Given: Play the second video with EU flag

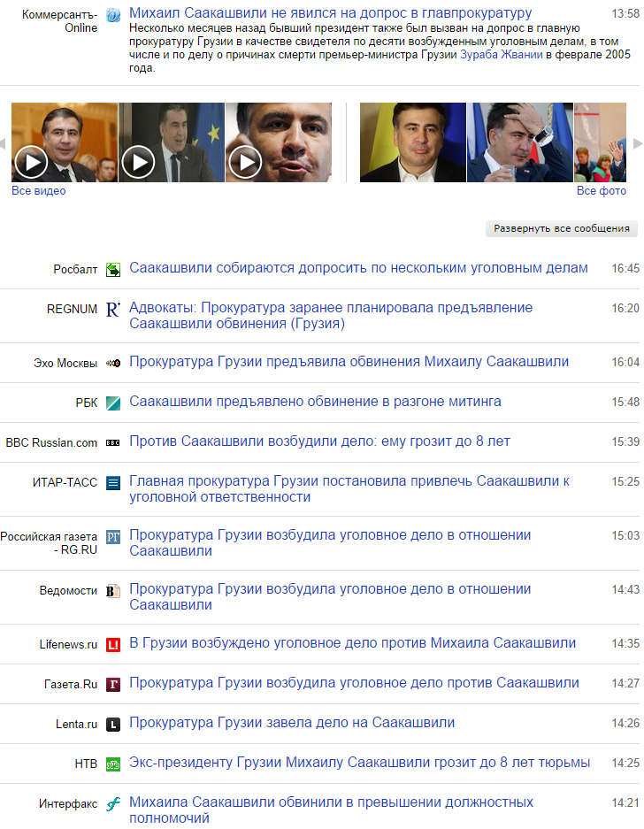Looking at the screenshot, I should [x=172, y=142].
